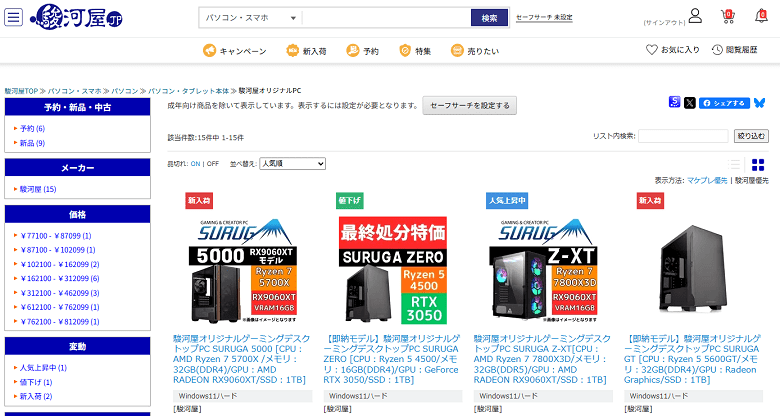Open the 特集 menu item

point(423,51)
